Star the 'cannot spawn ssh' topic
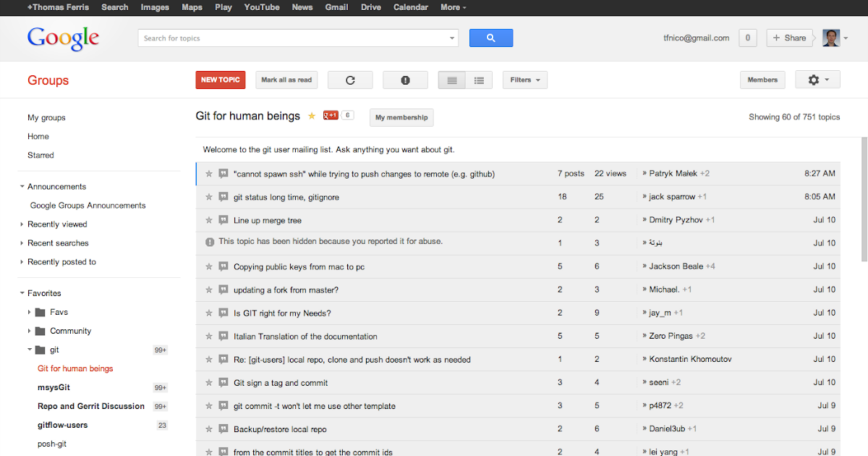The width and height of the screenshot is (868, 456). pyautogui.click(x=209, y=174)
